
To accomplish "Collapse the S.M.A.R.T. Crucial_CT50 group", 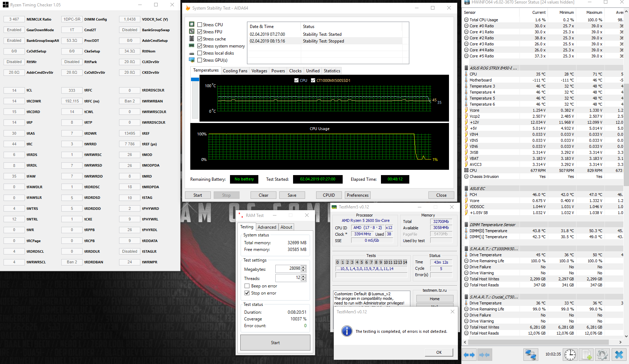I will [x=466, y=297].
